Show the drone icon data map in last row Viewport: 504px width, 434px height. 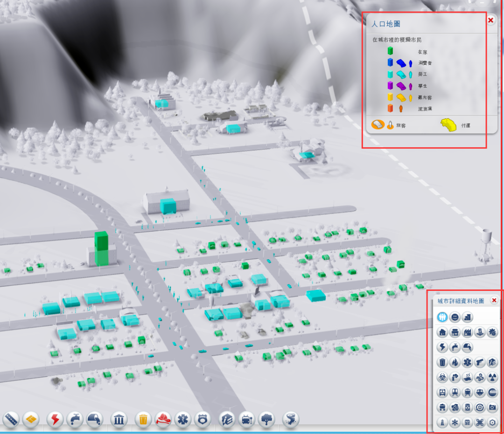[x=480, y=422]
